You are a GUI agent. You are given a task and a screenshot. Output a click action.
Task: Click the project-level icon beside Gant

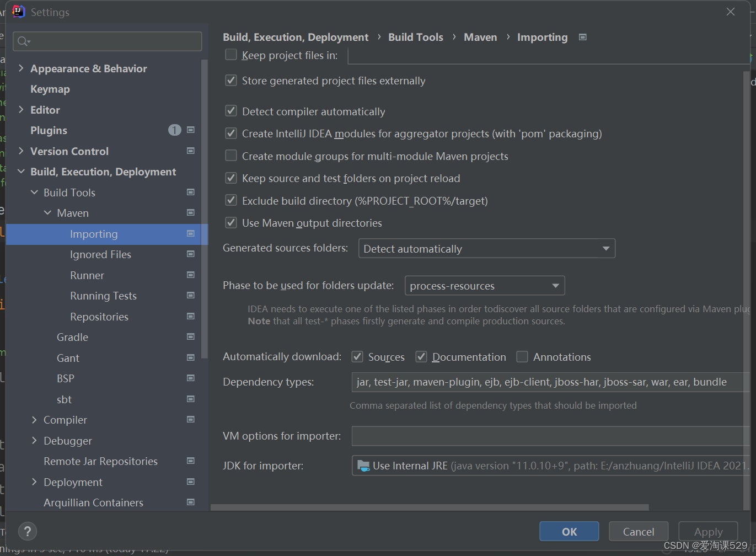(191, 357)
